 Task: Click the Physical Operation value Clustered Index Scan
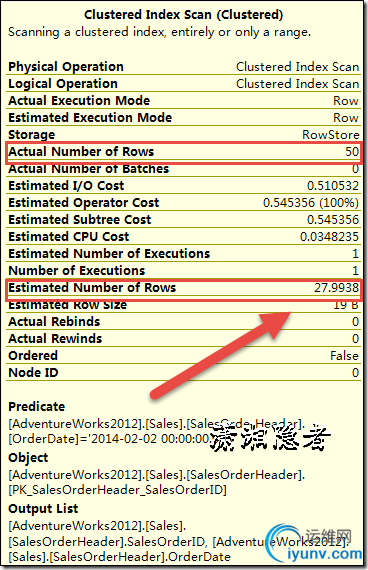(x=297, y=67)
